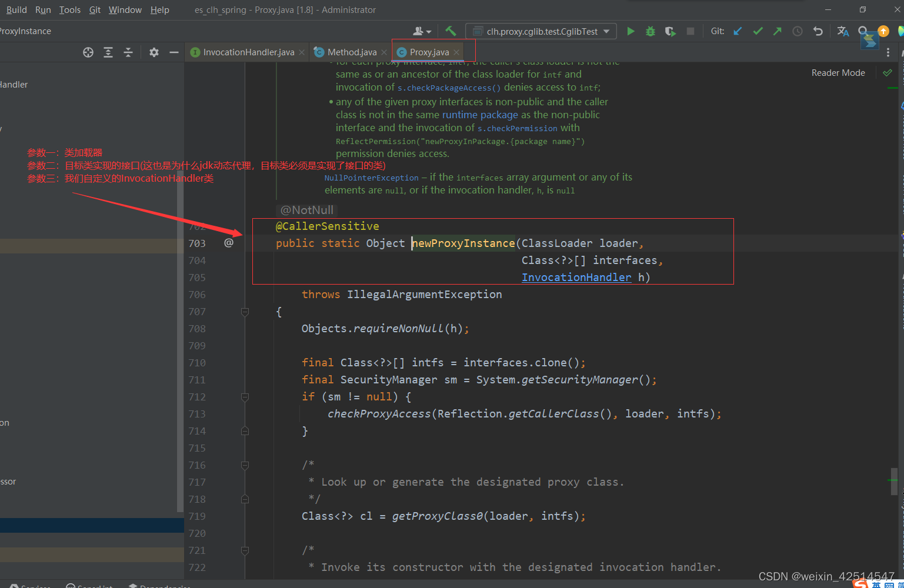Commit changes with the green checkmark icon
The height and width of the screenshot is (588, 904).
[x=758, y=31]
